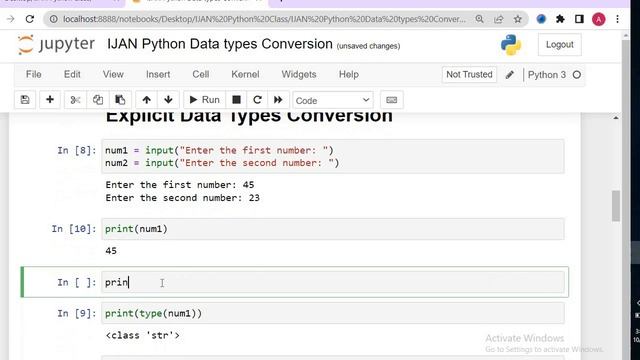Click the blue round extension icon

coord(541,19)
